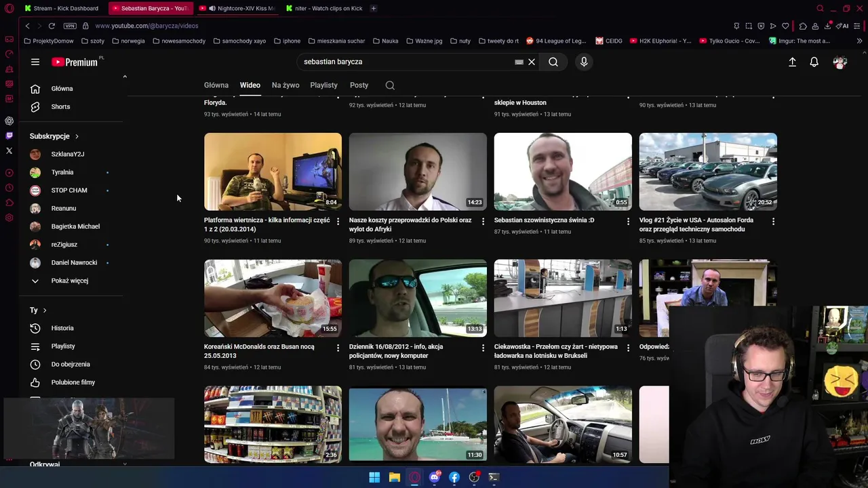
Task: Open X (Twitter) in Opera sidebar
Action: tap(9, 150)
